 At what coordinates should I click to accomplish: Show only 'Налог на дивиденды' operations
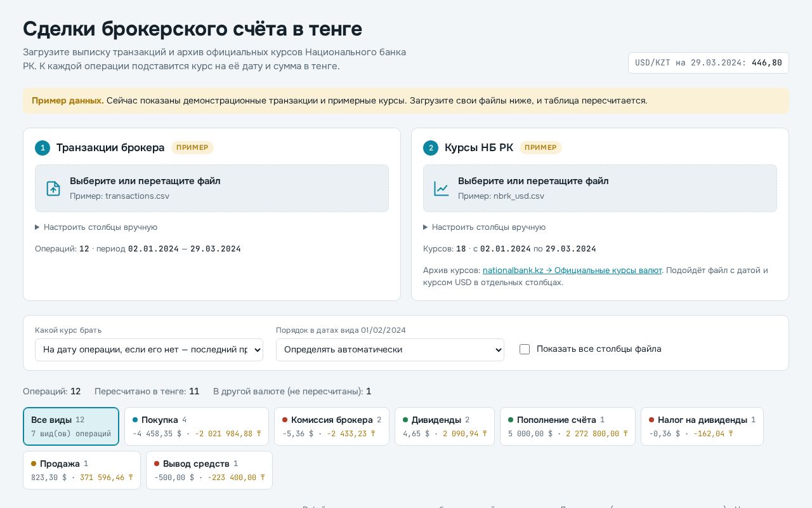coord(702,427)
